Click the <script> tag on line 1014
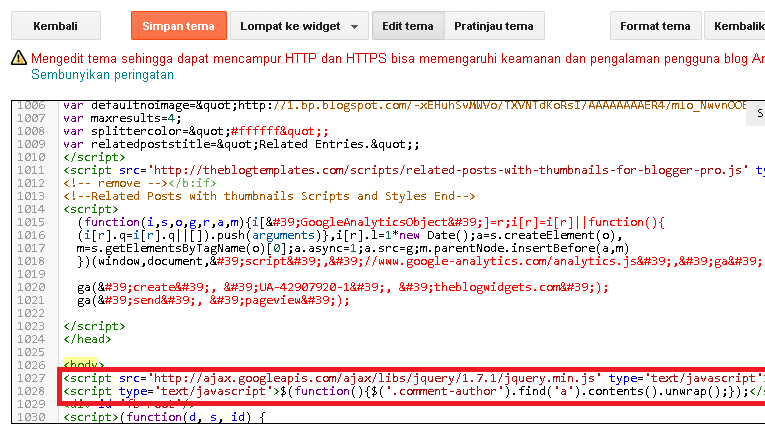This screenshot has height=441, width=765. point(91,209)
